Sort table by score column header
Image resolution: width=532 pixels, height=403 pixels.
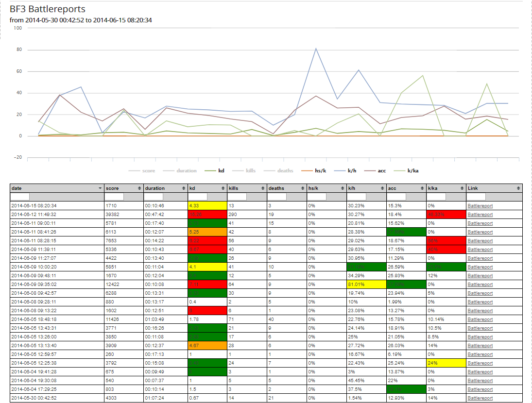pos(123,188)
